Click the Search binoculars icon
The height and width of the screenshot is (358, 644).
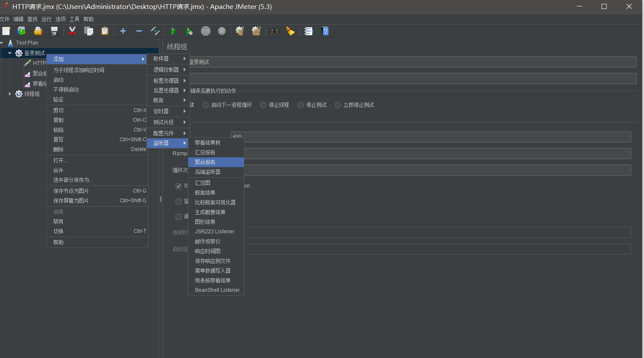[274, 31]
